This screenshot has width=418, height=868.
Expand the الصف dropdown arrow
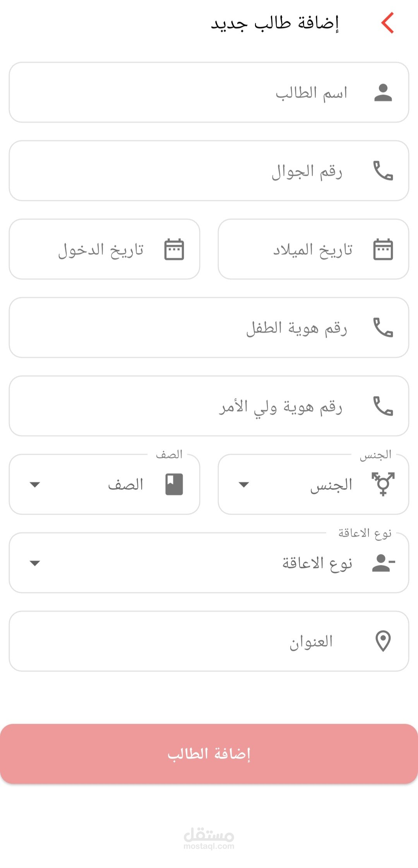pos(35,485)
